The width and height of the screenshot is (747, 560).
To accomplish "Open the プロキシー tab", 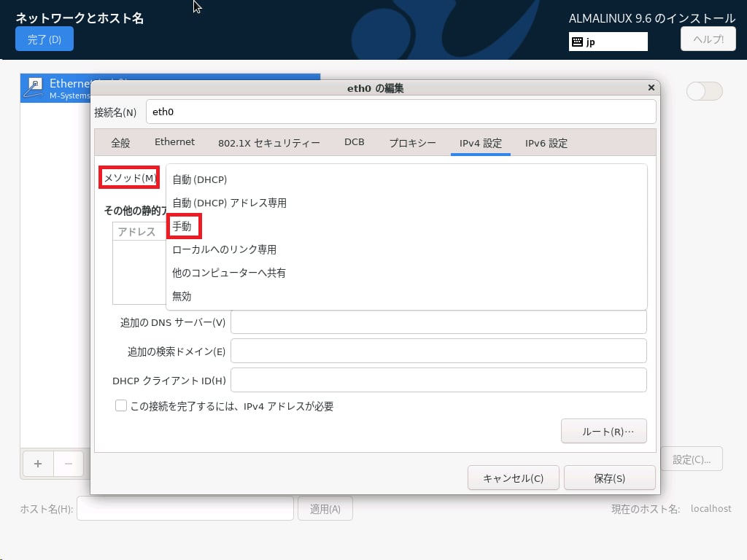I will [x=412, y=143].
